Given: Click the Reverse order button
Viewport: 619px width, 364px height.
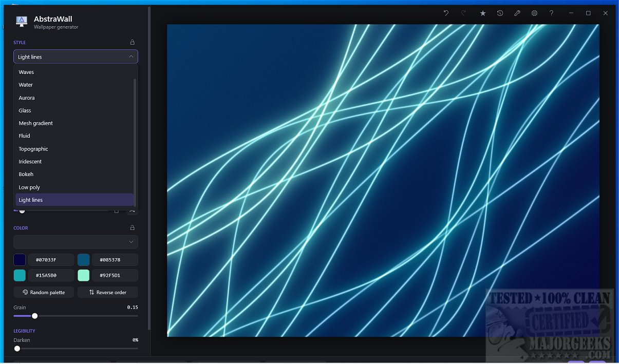Looking at the screenshot, I should click(108, 292).
